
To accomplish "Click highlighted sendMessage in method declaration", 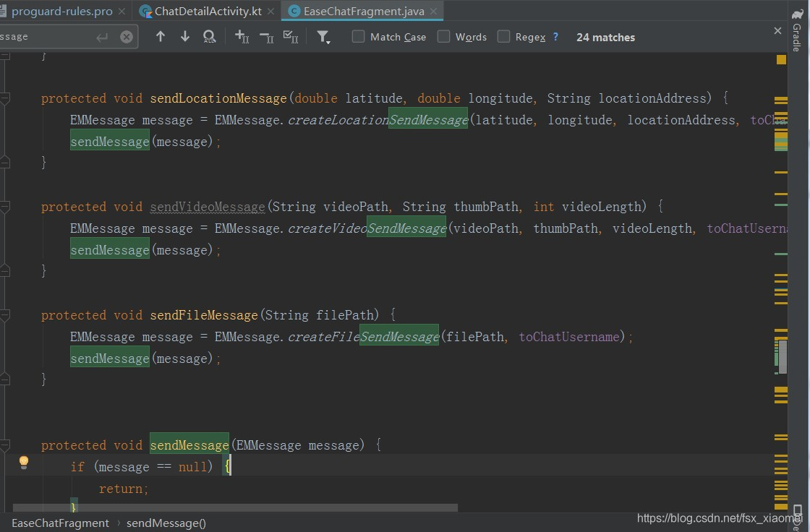I will tap(189, 445).
